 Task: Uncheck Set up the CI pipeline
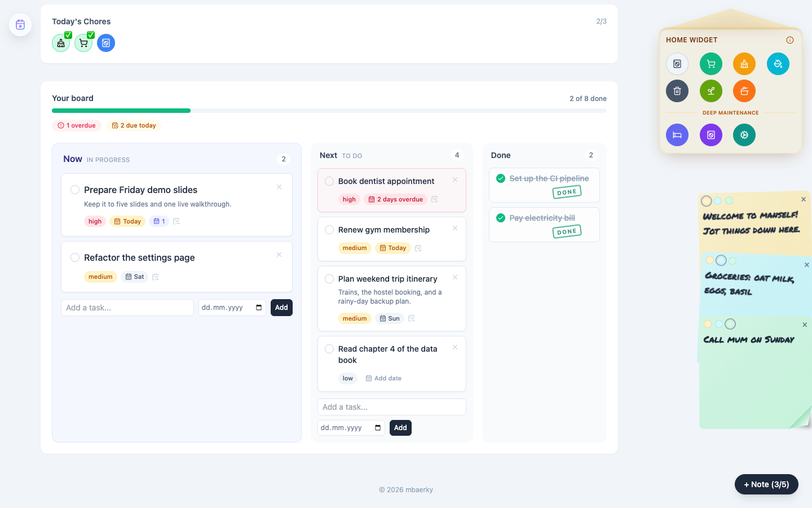[x=501, y=178]
